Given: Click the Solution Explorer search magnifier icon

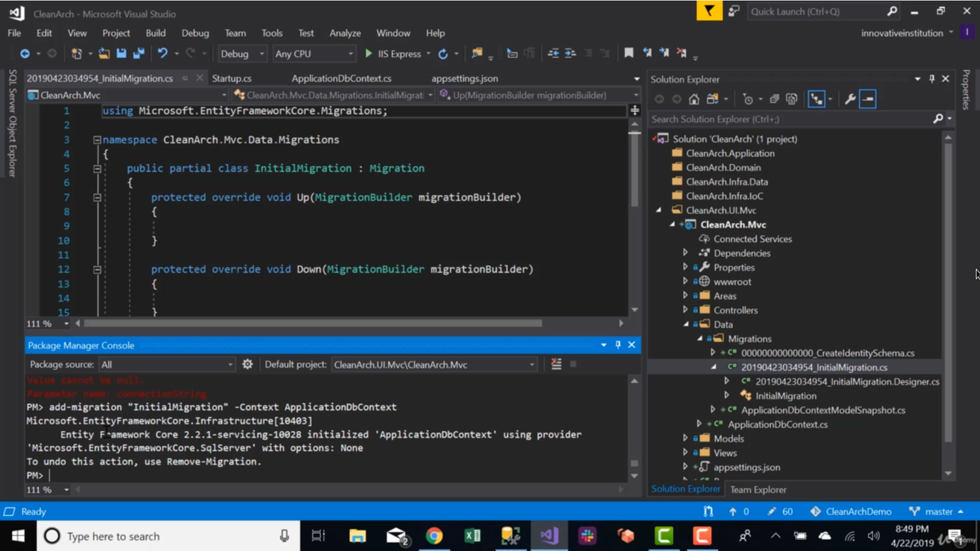Looking at the screenshot, I should coord(938,119).
